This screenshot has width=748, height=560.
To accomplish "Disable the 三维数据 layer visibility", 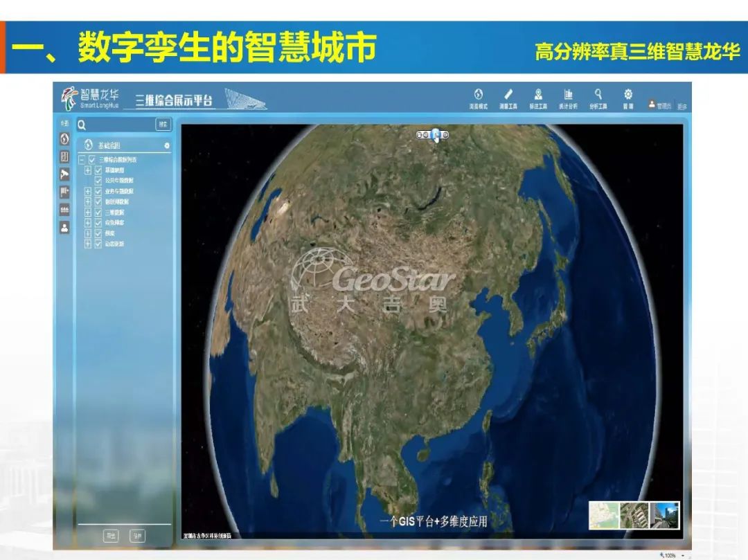I will coord(98,213).
